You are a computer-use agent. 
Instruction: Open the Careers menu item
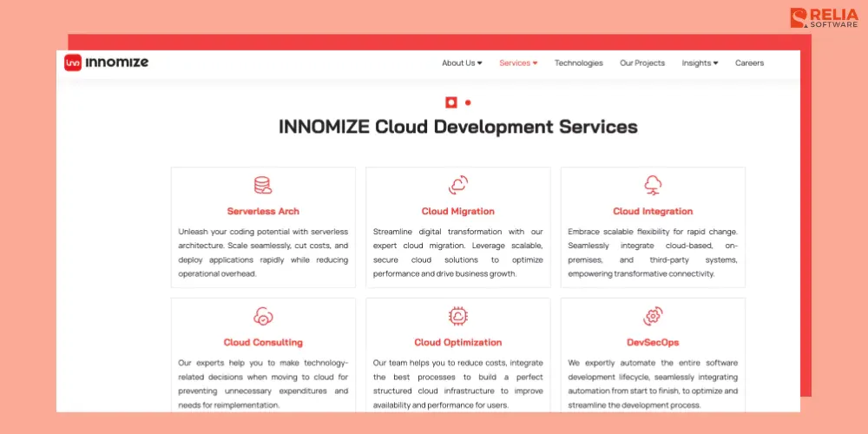(x=750, y=63)
